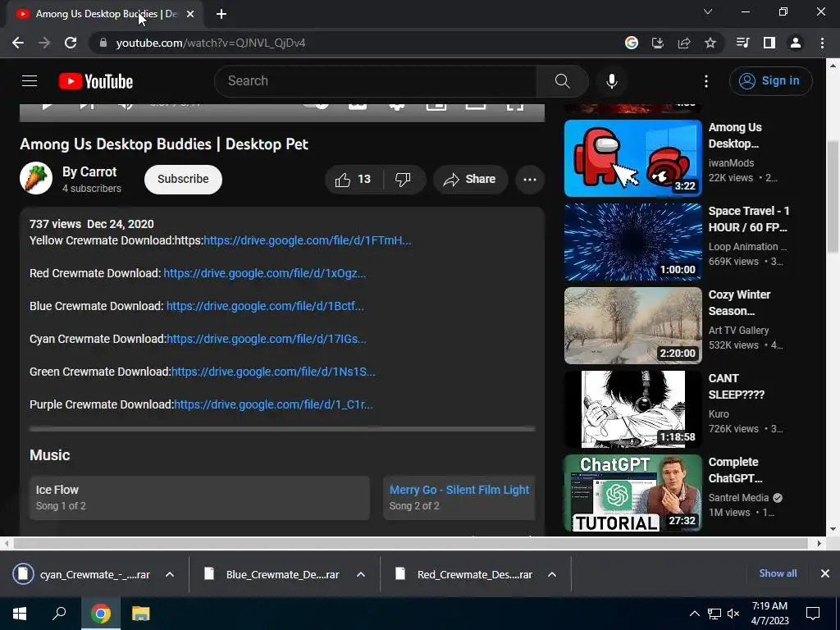Viewport: 840px width, 630px height.
Task: Open File Explorer from taskbar
Action: [x=141, y=614]
